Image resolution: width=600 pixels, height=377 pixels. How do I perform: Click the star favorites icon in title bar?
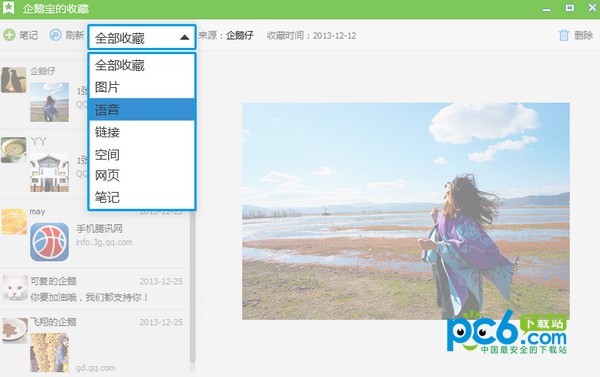8,8
